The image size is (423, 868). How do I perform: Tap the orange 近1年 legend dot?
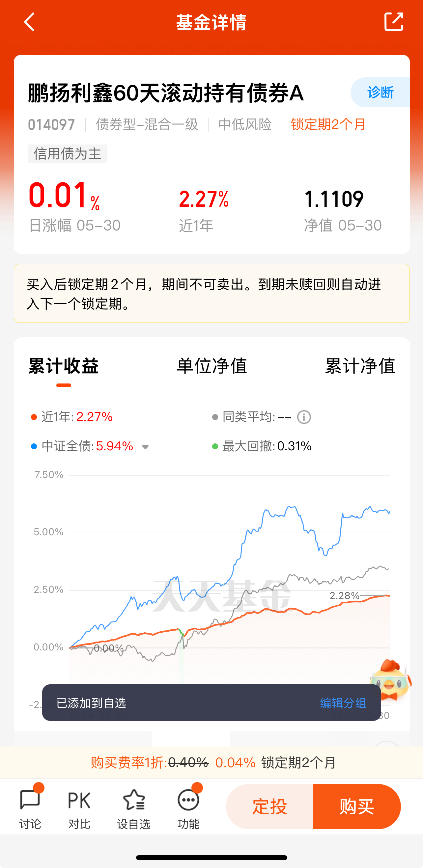(x=34, y=417)
